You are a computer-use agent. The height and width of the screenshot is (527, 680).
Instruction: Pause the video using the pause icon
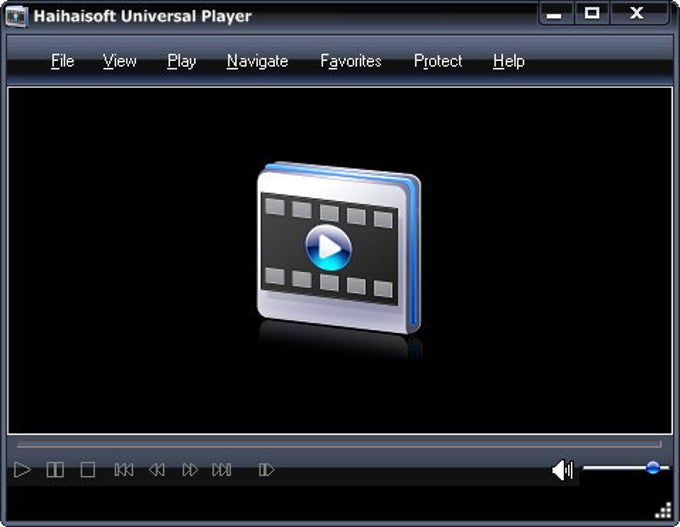click(55, 470)
